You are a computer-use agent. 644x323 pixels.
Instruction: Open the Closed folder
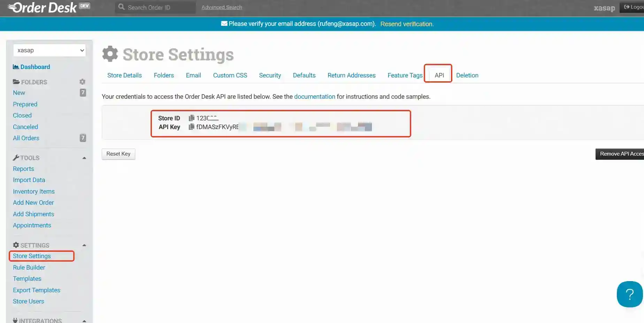click(22, 115)
